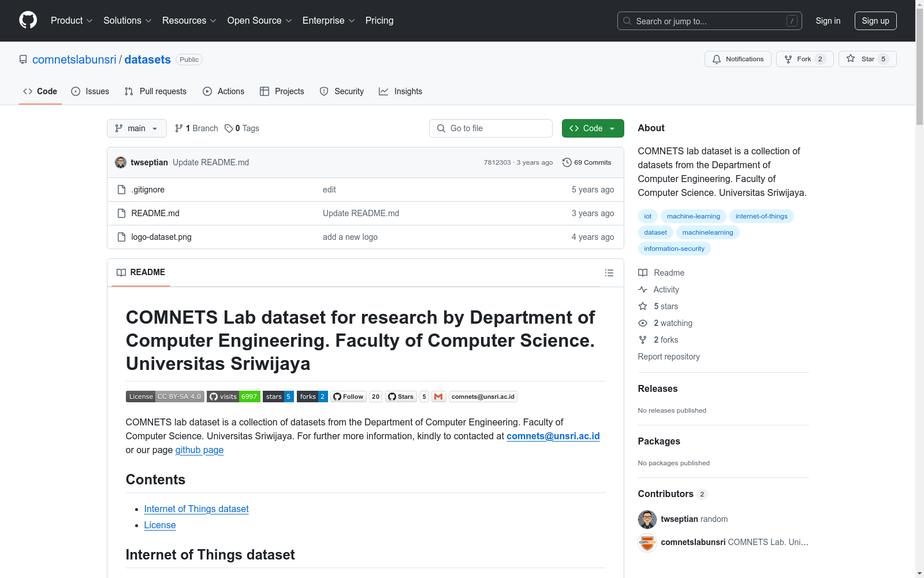This screenshot has width=924, height=578.
Task: Click the repository book icon beside comnetslabunsri
Action: click(x=23, y=60)
